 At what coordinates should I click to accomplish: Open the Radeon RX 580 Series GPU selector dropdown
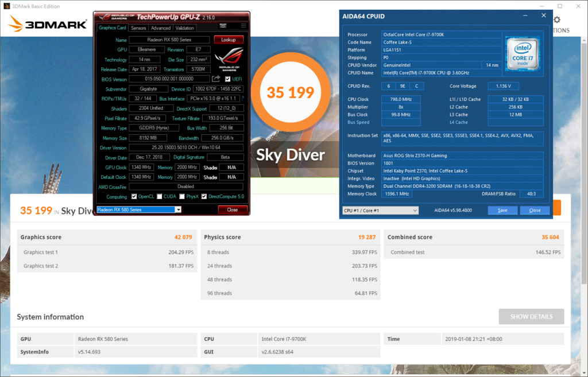178,209
